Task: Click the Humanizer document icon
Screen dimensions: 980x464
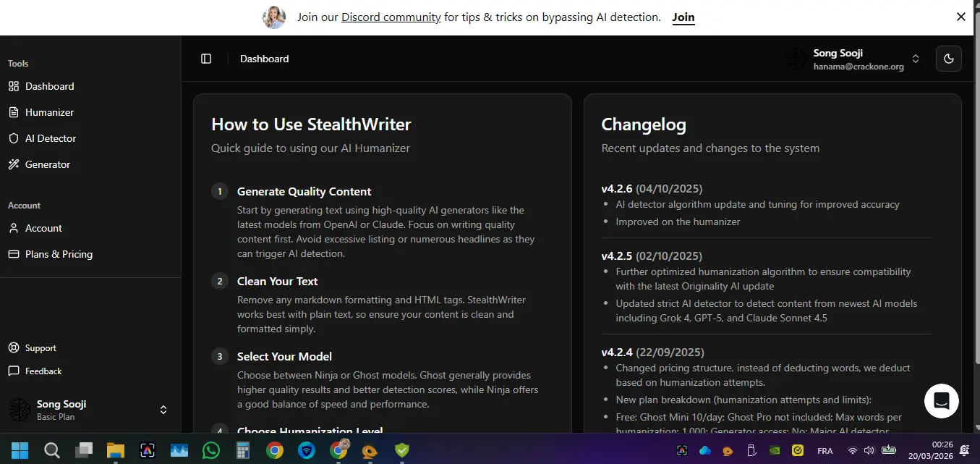Action: click(x=13, y=112)
